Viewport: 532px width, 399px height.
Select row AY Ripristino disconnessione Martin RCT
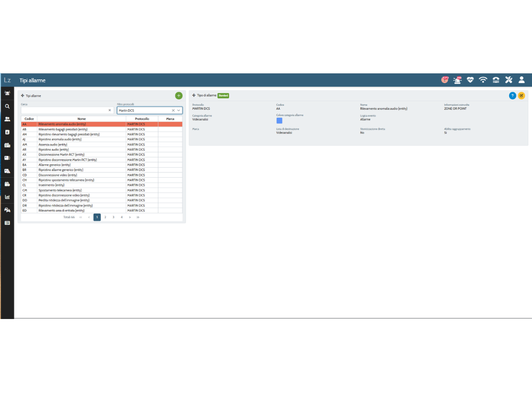pos(102,160)
